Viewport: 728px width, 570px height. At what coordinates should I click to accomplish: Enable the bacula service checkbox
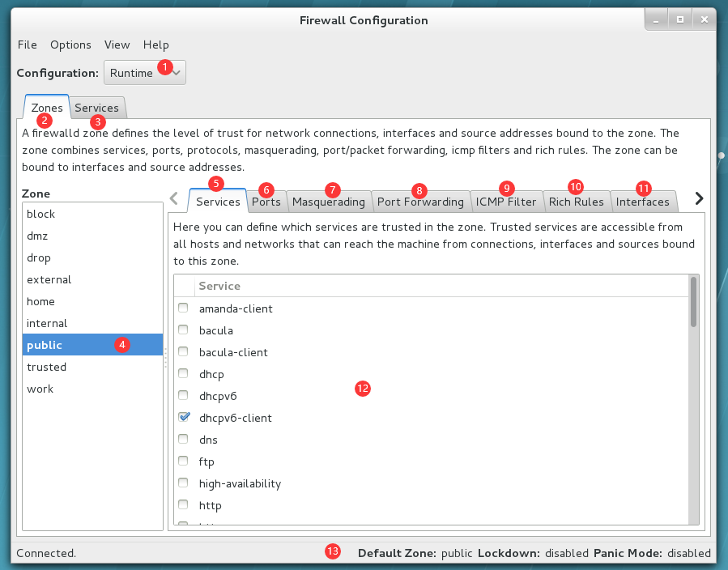(183, 330)
